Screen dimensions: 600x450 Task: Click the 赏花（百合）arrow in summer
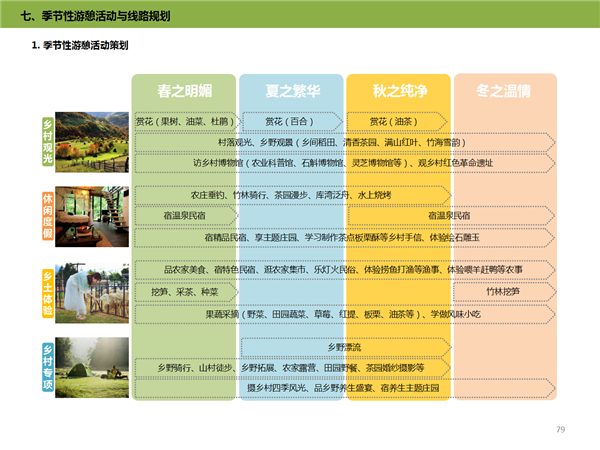pos(290,123)
